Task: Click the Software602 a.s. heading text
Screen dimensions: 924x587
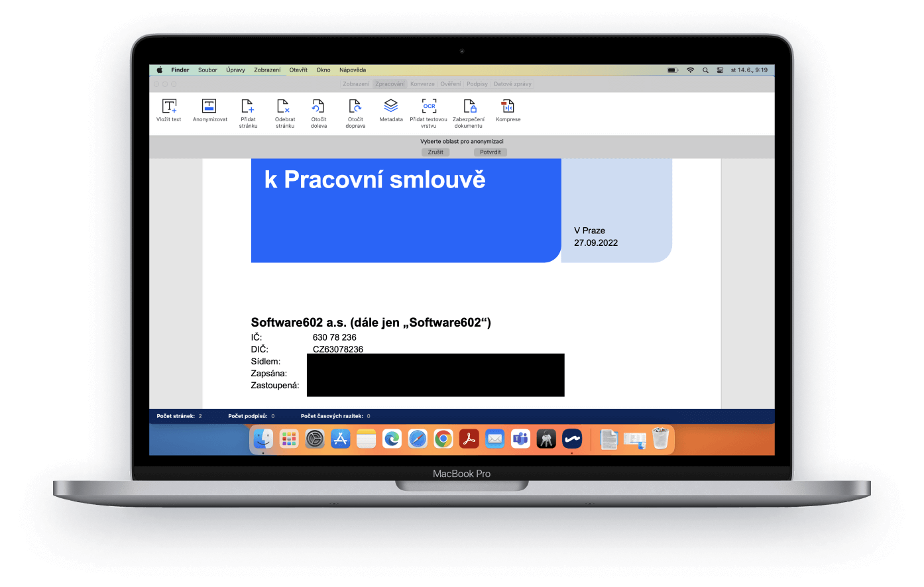Action: (371, 323)
